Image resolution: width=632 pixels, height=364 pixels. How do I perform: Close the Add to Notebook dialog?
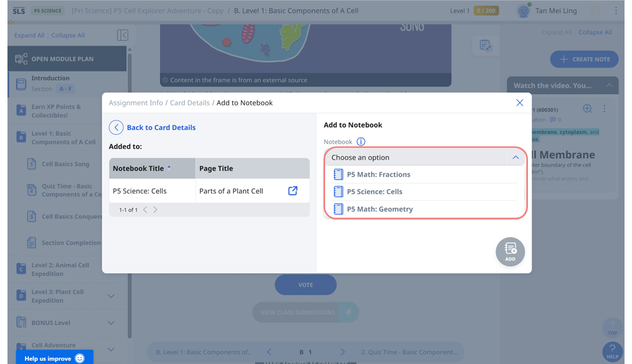click(519, 103)
